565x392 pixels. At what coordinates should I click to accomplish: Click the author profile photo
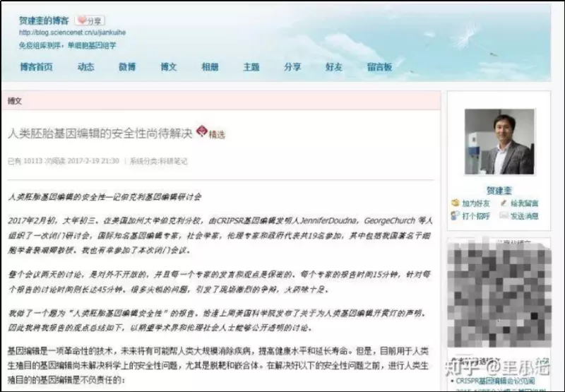pyautogui.click(x=499, y=142)
